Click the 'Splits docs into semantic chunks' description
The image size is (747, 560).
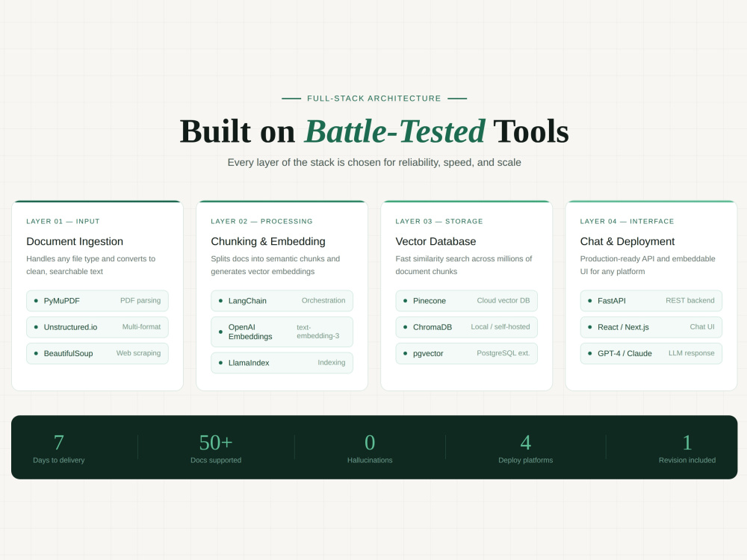[276, 265]
